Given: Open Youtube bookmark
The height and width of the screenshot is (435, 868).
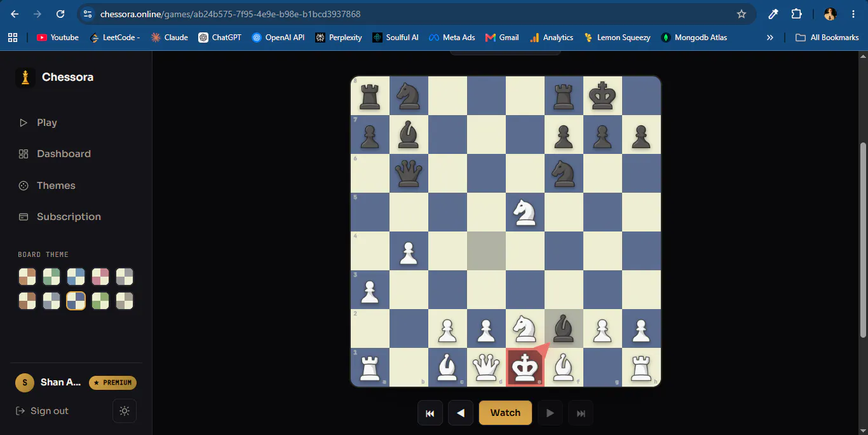Looking at the screenshot, I should click(x=58, y=38).
